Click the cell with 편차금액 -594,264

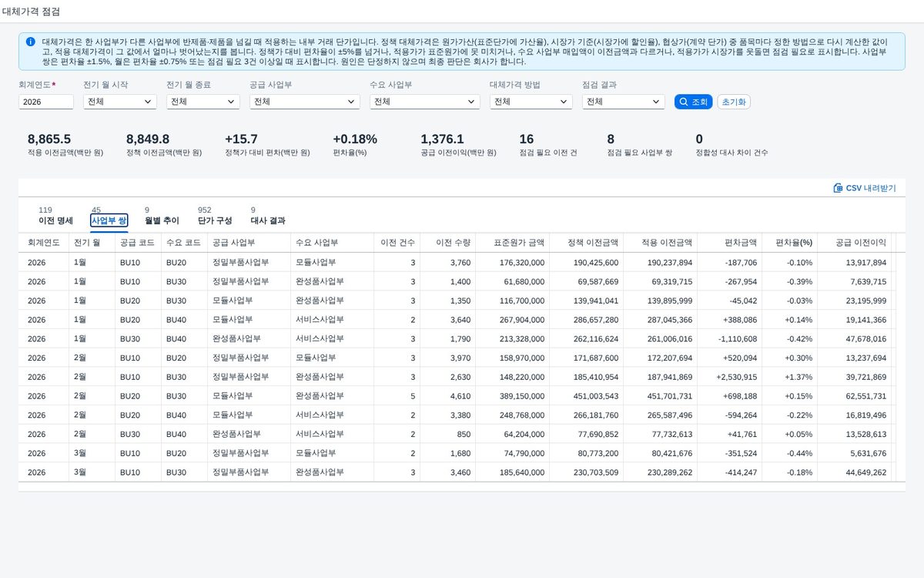(x=730, y=415)
